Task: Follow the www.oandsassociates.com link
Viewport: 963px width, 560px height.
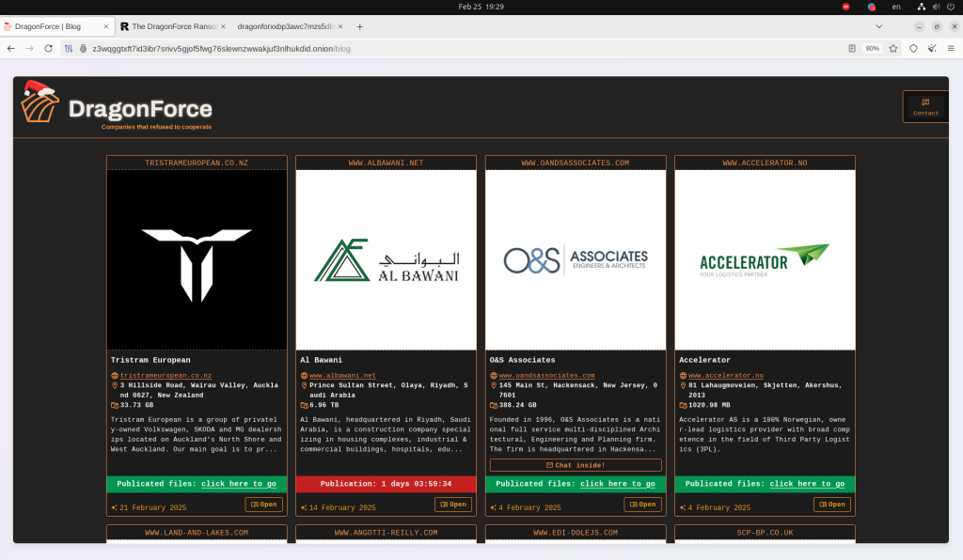Action: click(x=546, y=376)
